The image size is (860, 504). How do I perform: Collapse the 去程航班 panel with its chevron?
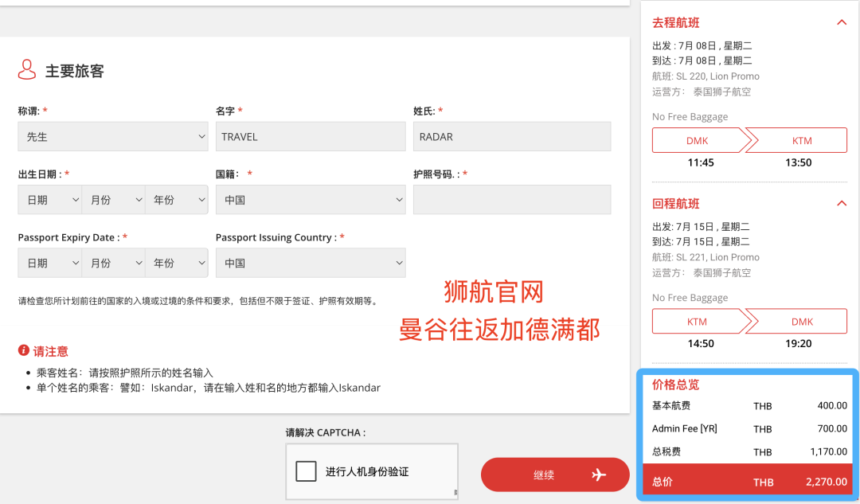[x=842, y=22]
